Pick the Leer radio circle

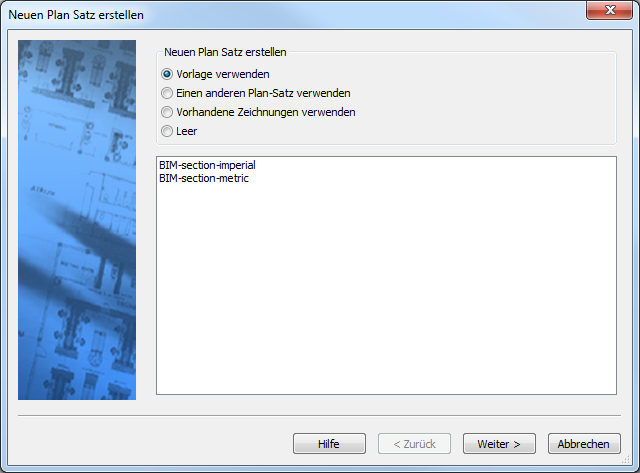click(167, 131)
